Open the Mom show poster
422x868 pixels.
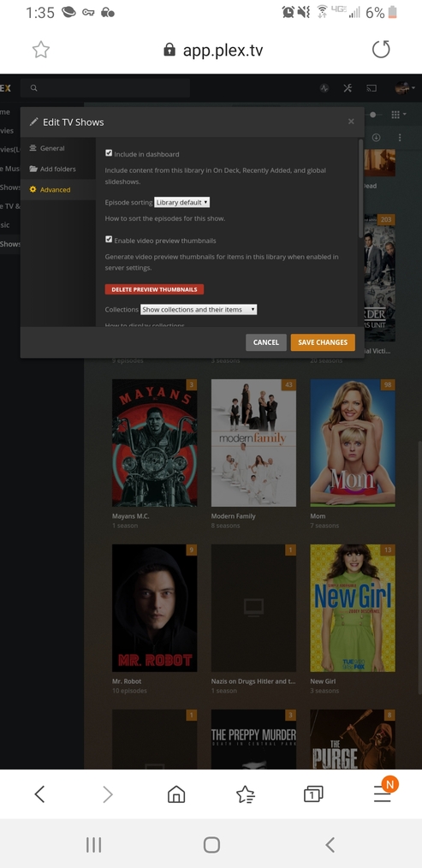[x=353, y=443]
